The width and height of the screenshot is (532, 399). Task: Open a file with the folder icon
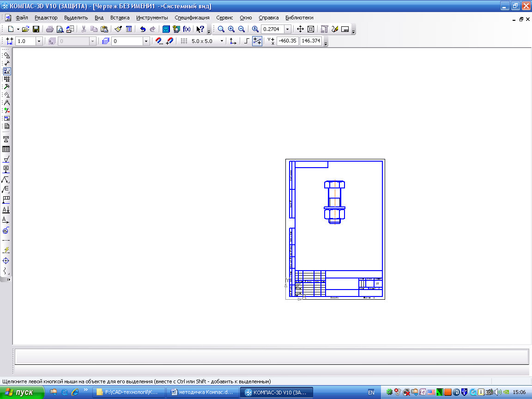[x=25, y=29]
